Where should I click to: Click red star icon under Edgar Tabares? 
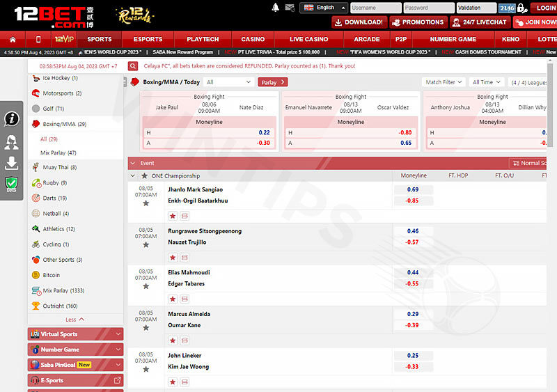pyautogui.click(x=173, y=299)
